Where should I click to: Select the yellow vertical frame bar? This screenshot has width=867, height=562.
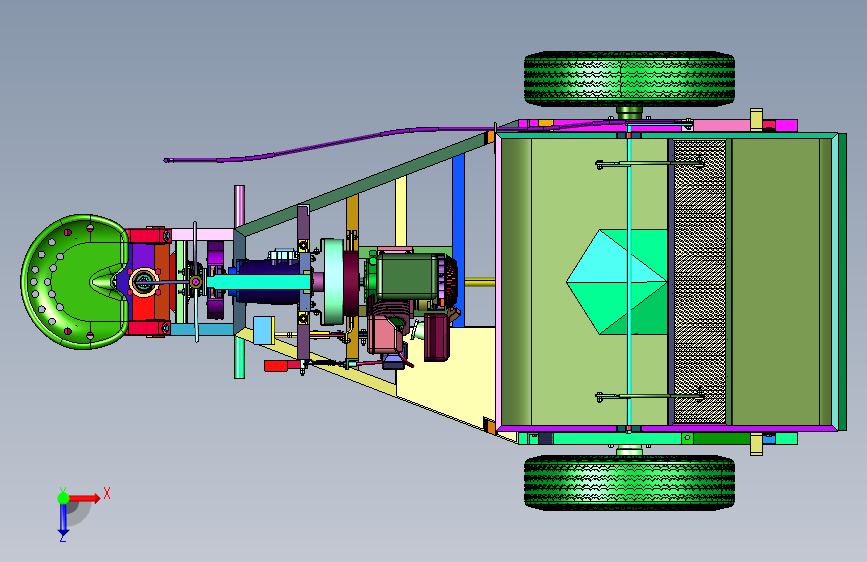pyautogui.click(x=401, y=212)
